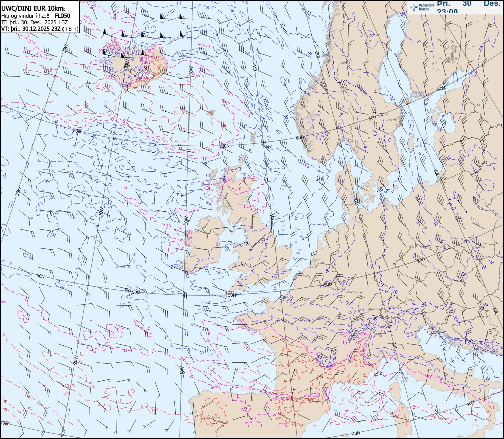Viewport: 504px width, 439px height.
Task: Click the '50N' label south of Cornwall
Action: 232,295
